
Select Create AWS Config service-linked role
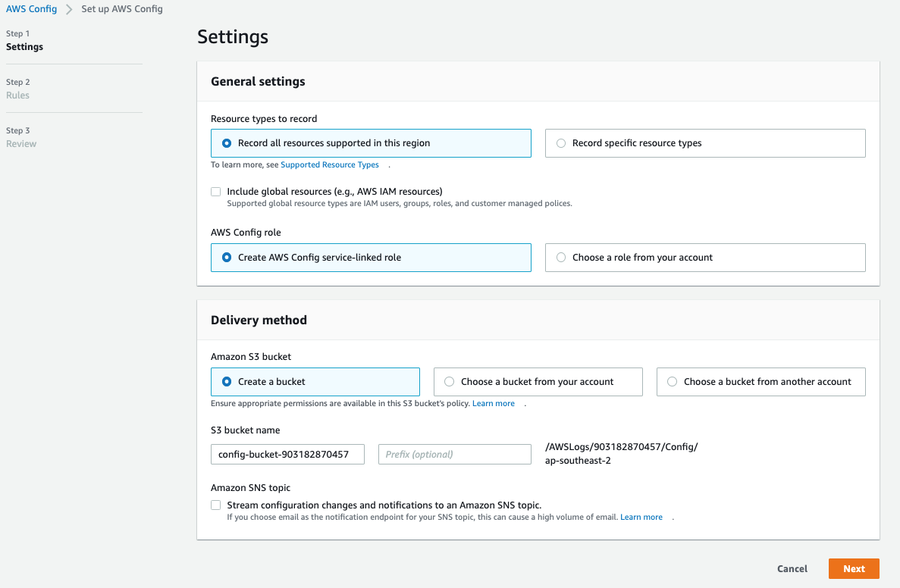(x=227, y=258)
